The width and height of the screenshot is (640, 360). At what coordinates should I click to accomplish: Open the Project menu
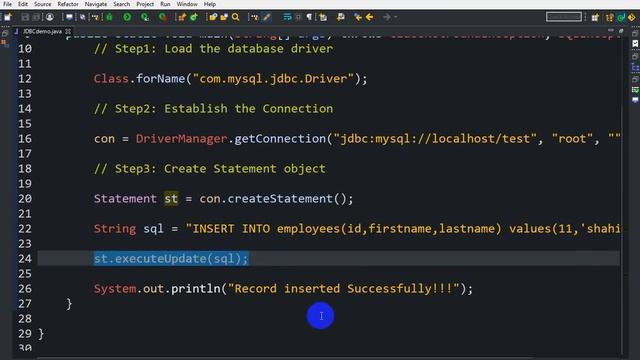point(145,4)
